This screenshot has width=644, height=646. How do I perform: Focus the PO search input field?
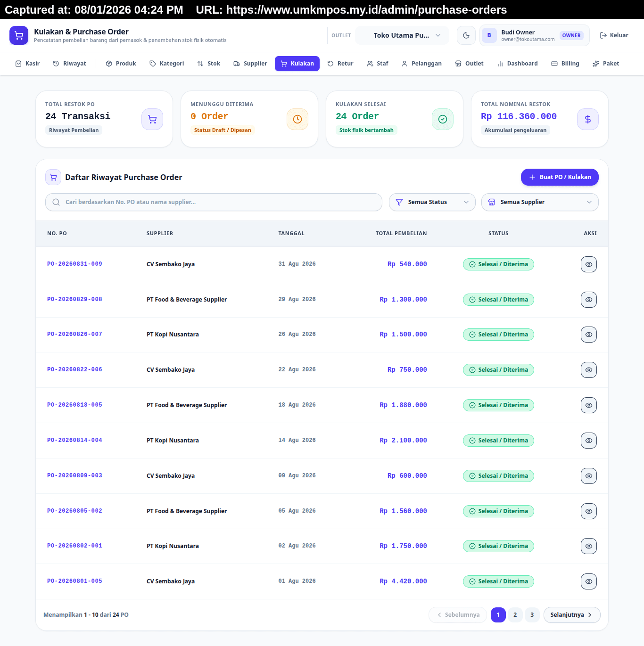[214, 202]
